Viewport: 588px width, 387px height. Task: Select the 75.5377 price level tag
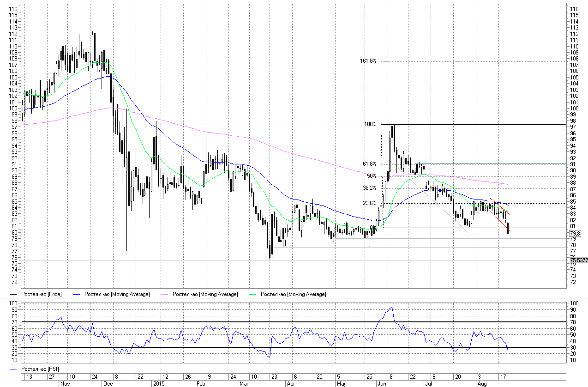pos(579,260)
